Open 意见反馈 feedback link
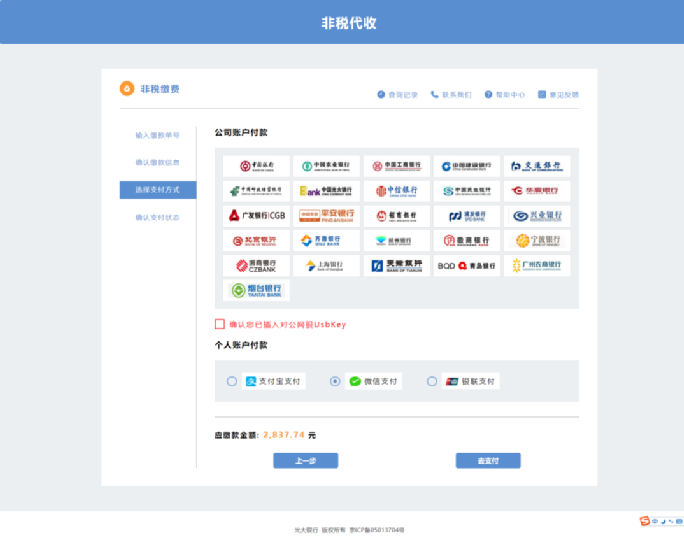Viewport: 684px width, 545px height. pos(558,95)
